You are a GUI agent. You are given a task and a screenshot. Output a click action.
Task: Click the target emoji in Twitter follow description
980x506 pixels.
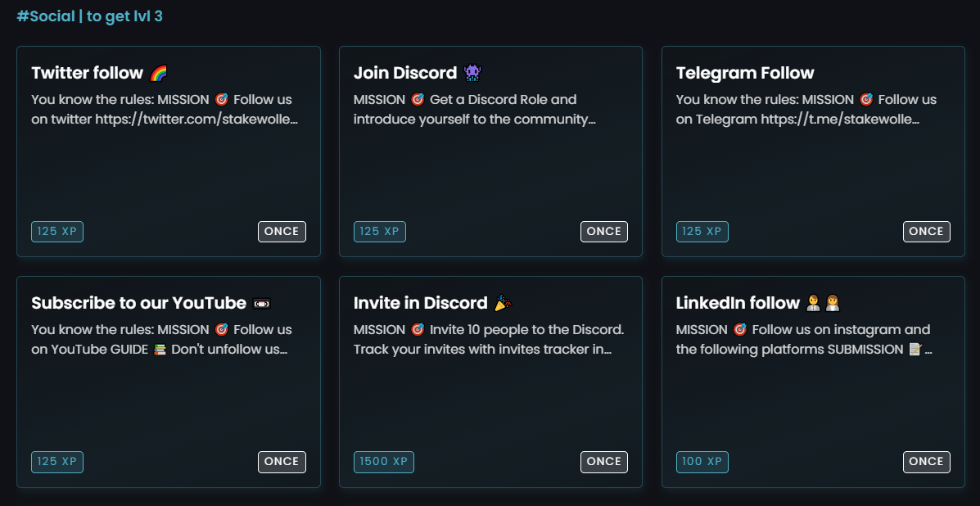pyautogui.click(x=221, y=99)
